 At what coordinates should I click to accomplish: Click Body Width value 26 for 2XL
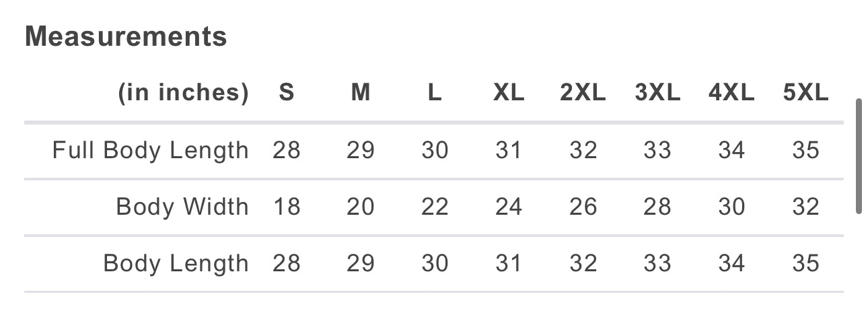[x=583, y=207]
